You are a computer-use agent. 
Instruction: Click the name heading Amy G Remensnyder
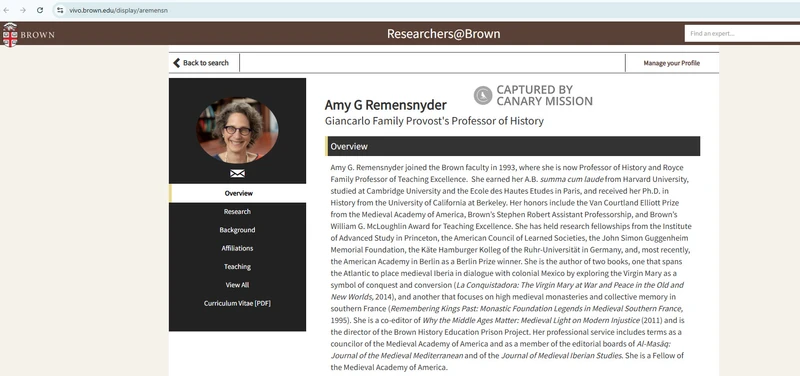click(x=385, y=105)
